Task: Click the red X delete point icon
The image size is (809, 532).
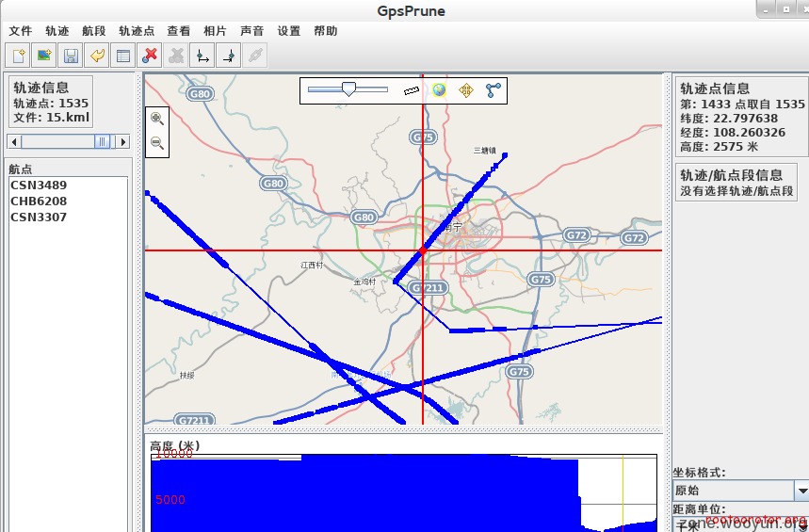Action: [150, 56]
